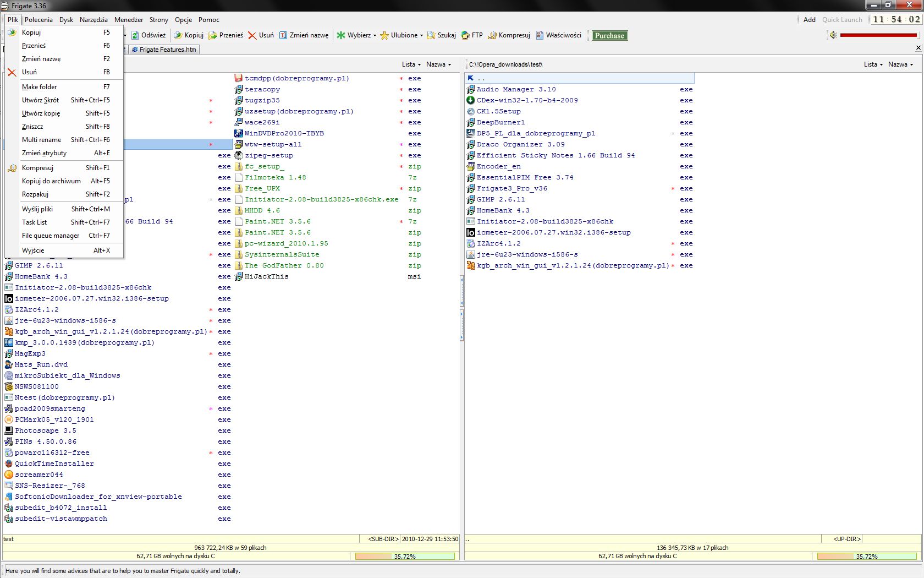Open Właściwości properties toolbar icon

(x=540, y=35)
